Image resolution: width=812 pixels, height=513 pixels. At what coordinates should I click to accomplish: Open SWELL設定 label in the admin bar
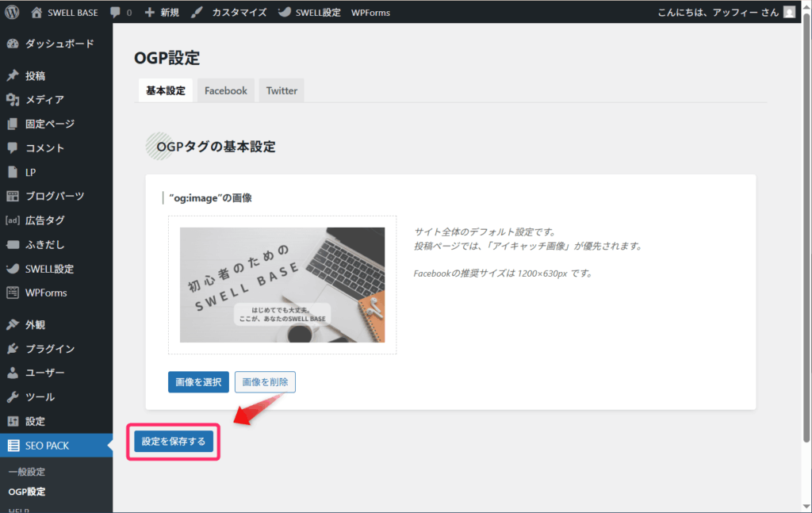(318, 13)
